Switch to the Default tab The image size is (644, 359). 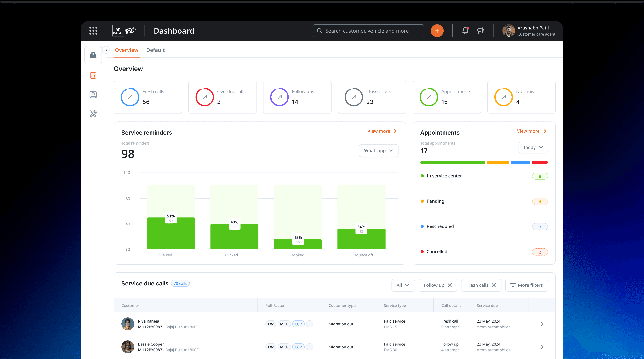point(155,50)
